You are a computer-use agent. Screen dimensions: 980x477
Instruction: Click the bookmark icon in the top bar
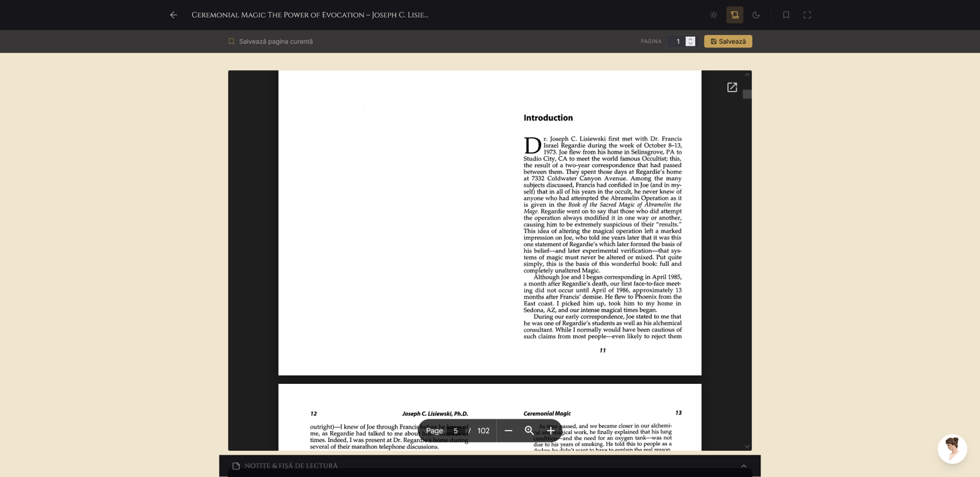point(786,15)
